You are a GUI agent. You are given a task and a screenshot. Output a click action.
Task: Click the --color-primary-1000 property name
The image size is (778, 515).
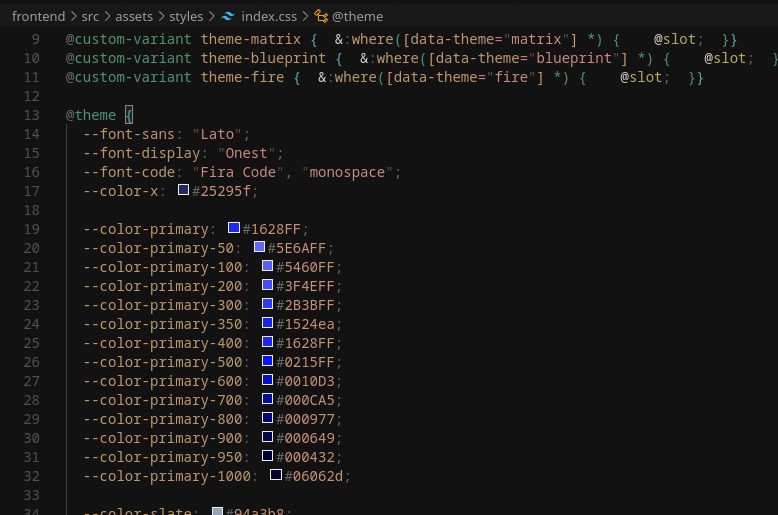[x=167, y=476]
